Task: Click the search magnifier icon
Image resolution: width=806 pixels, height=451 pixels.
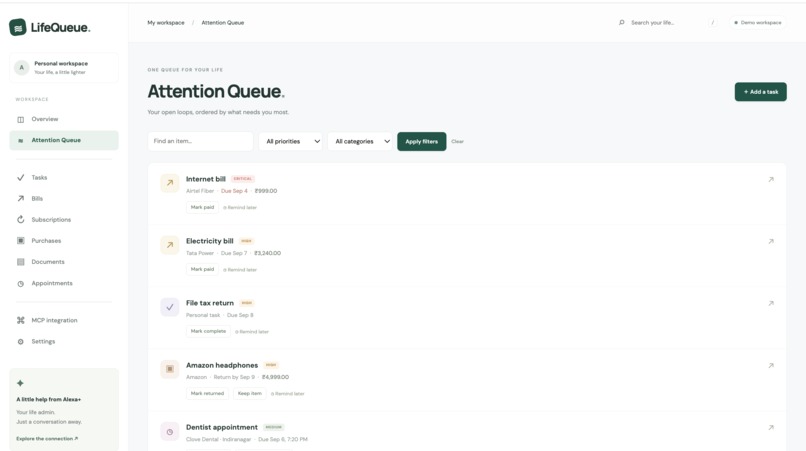Action: click(621, 23)
